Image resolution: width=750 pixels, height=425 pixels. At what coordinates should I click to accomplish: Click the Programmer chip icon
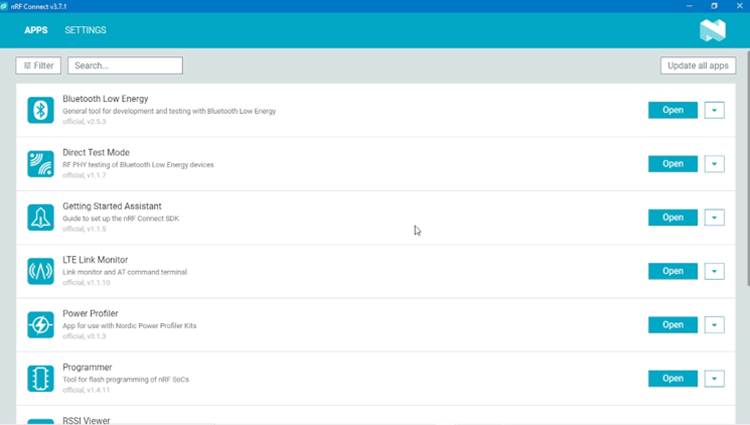(x=41, y=379)
